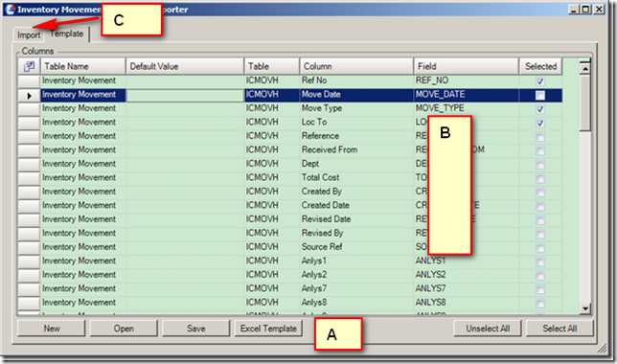Check Selected checkbox for Anlys1 row
The height and width of the screenshot is (364, 617).
540,262
